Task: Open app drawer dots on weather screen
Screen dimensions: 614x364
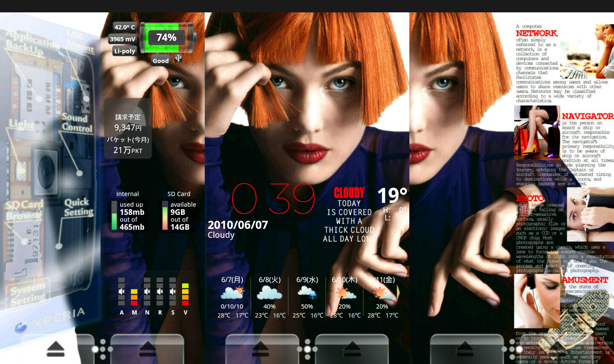Action: (307, 349)
